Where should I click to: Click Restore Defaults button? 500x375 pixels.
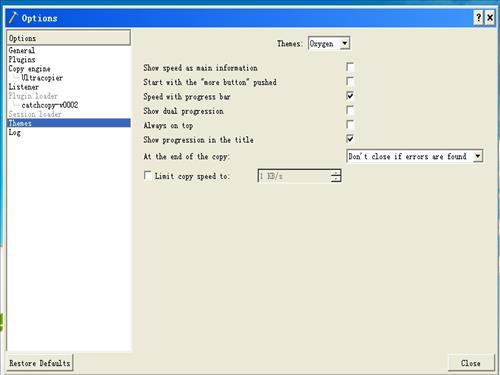pos(40,363)
